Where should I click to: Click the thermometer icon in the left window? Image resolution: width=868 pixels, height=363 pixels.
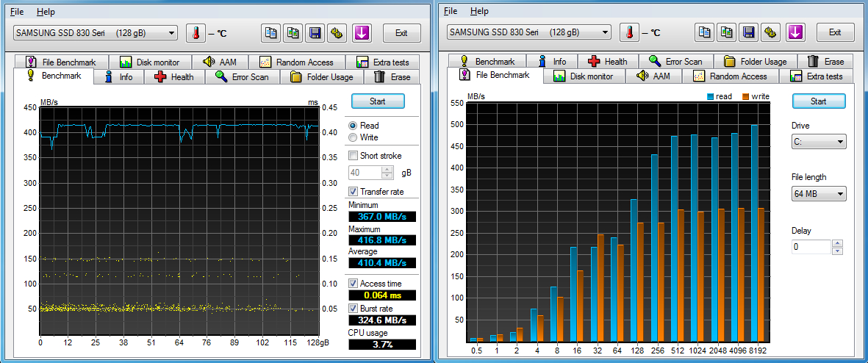click(196, 33)
